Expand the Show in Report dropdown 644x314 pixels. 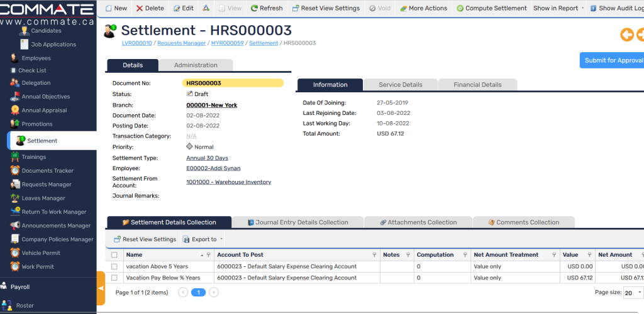(582, 8)
